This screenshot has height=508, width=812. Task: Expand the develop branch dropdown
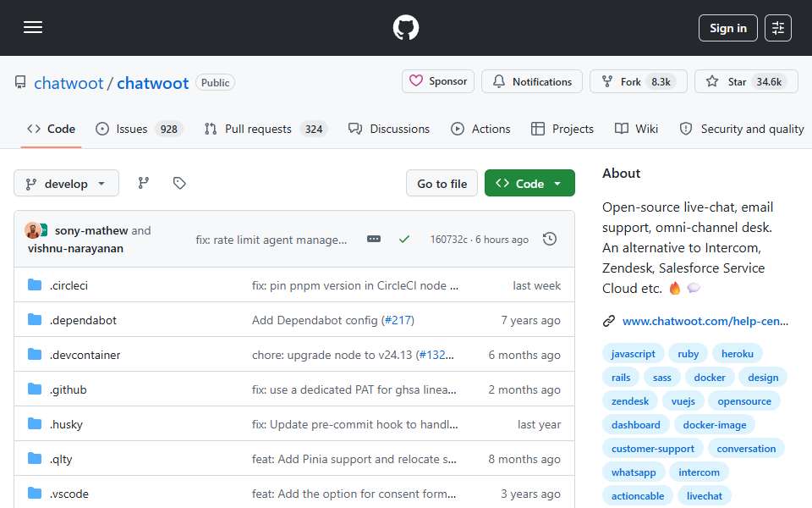coord(66,184)
